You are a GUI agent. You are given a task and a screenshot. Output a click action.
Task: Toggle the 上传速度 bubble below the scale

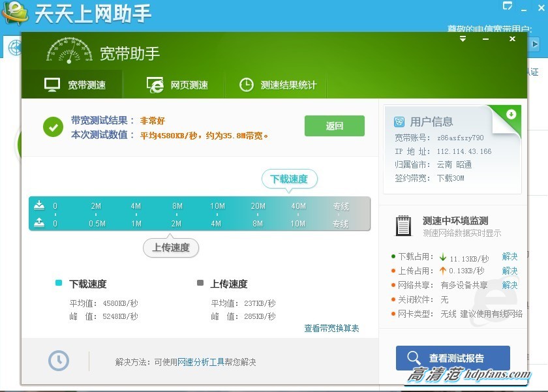tap(170, 248)
